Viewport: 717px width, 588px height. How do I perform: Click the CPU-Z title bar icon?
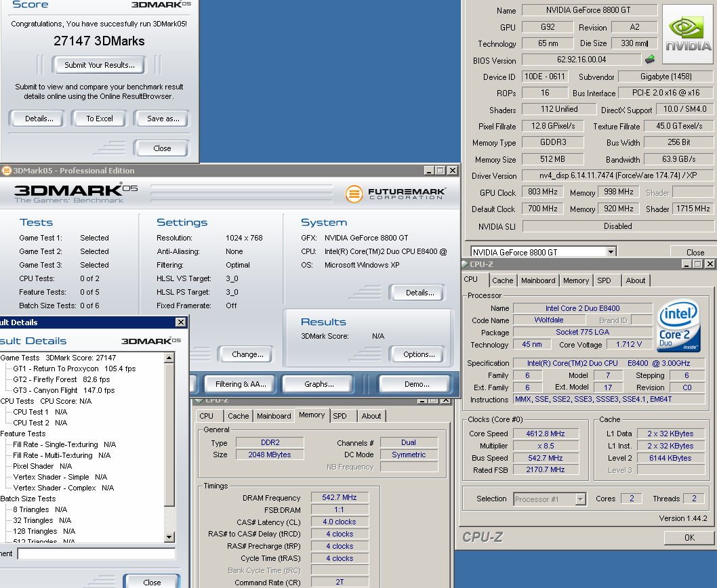(465, 264)
